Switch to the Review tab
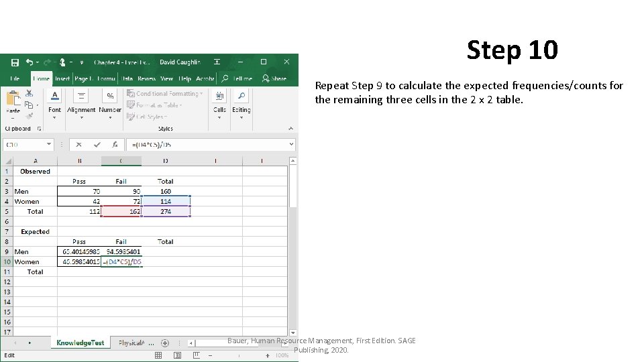The image size is (644, 362). tap(147, 78)
